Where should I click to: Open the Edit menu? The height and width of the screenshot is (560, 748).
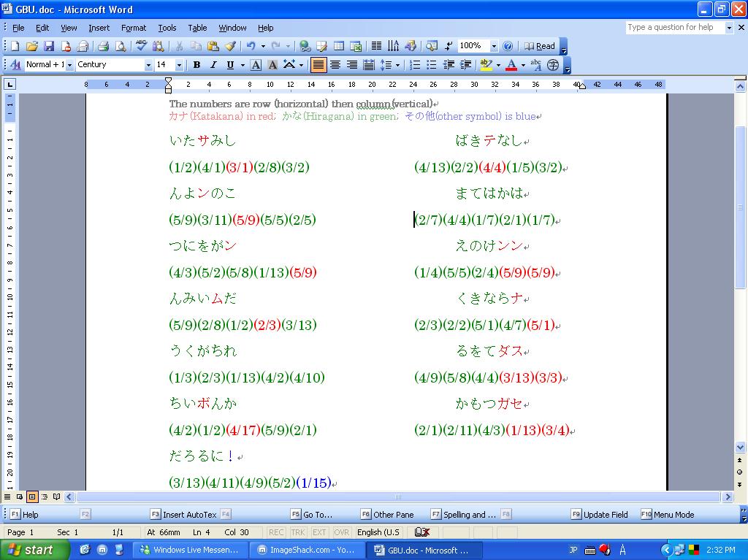[42, 28]
